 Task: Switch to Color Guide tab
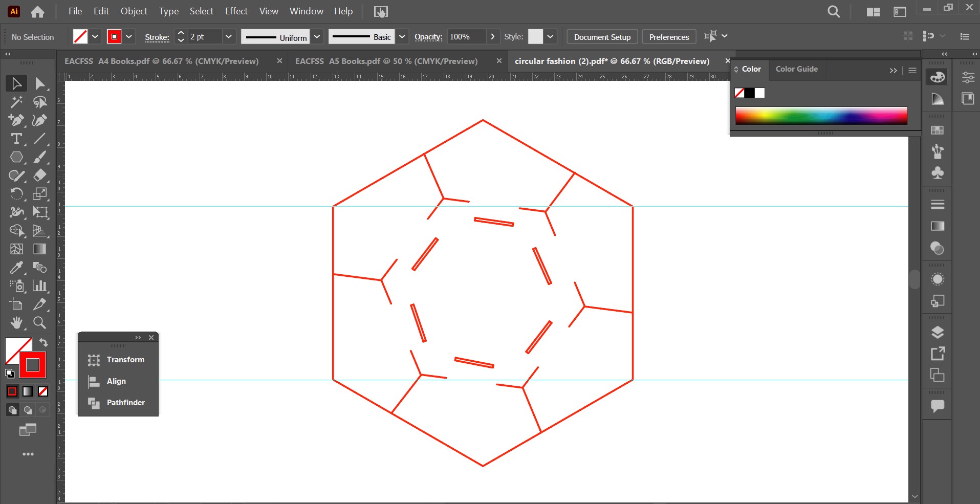coord(797,69)
